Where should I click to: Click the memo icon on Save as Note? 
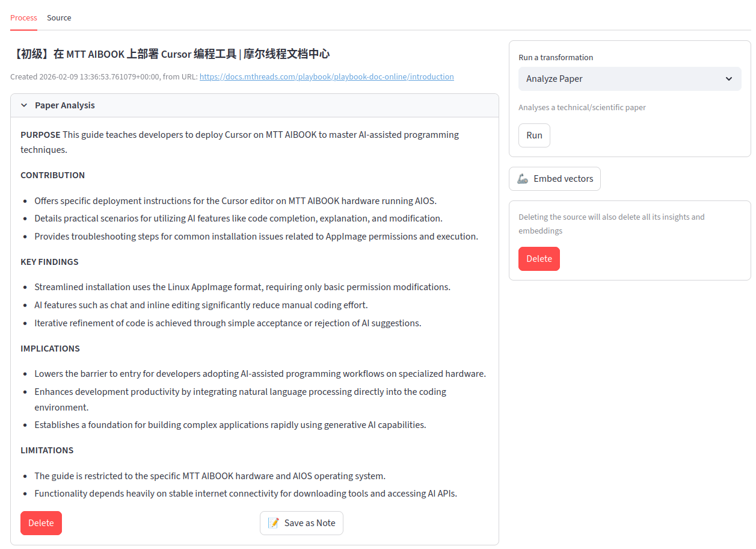click(273, 523)
